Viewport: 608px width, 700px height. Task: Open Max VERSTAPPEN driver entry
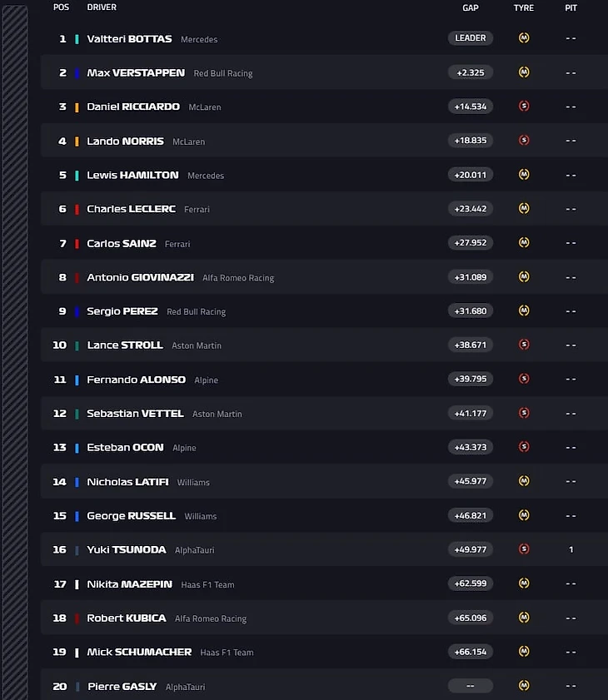pyautogui.click(x=136, y=73)
